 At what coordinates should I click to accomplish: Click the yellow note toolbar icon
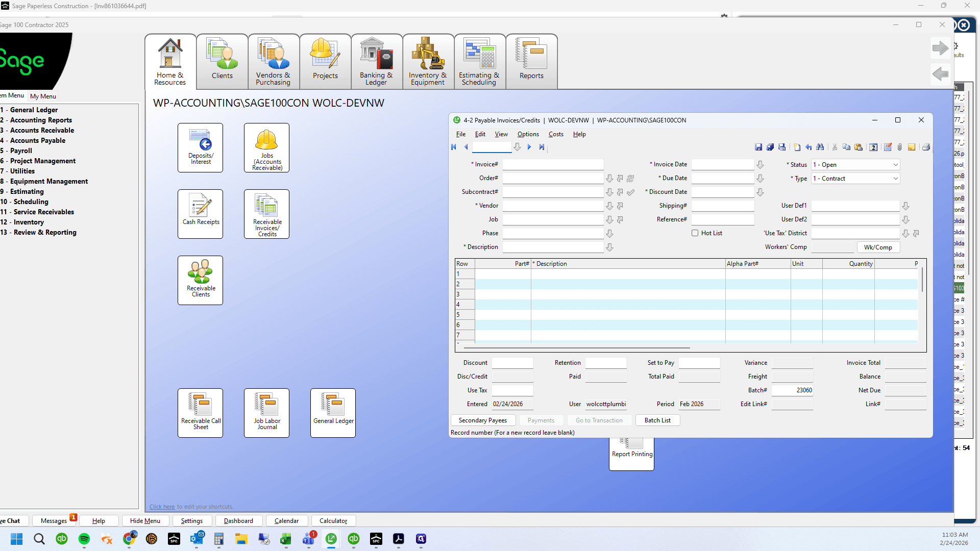coord(912,147)
